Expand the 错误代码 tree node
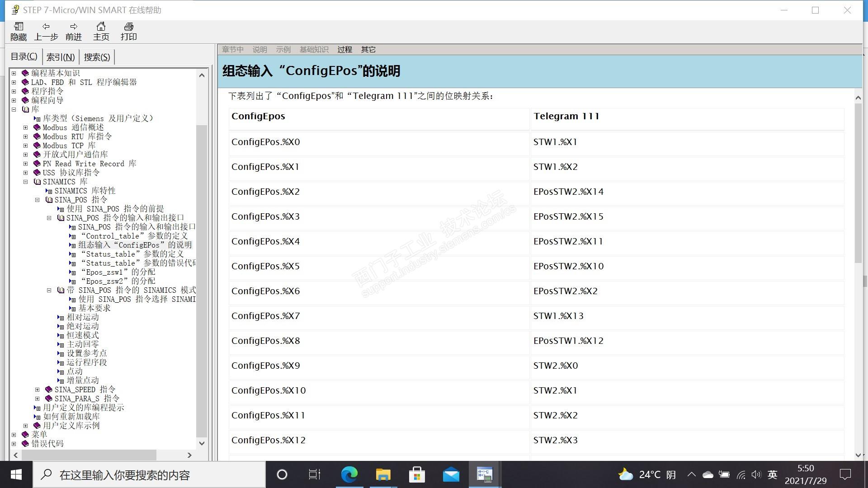868x488 pixels. pos(14,444)
